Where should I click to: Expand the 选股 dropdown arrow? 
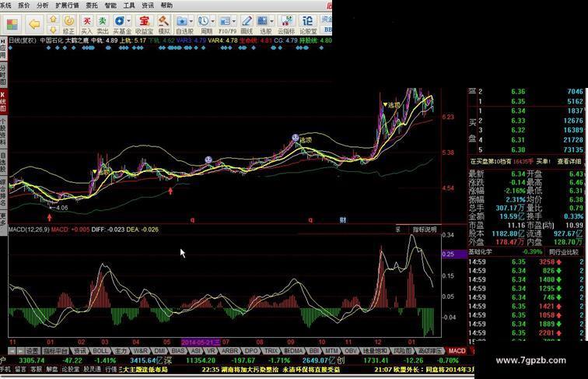click(x=272, y=21)
